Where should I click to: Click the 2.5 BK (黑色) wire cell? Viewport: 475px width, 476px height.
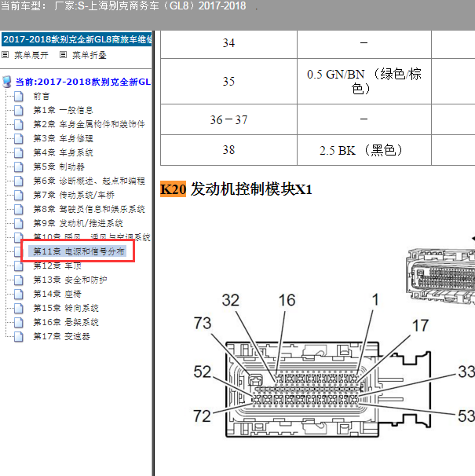pyautogui.click(x=364, y=150)
